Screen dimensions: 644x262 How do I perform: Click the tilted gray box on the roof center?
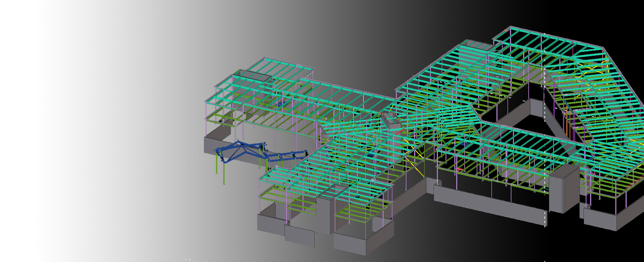[391, 120]
